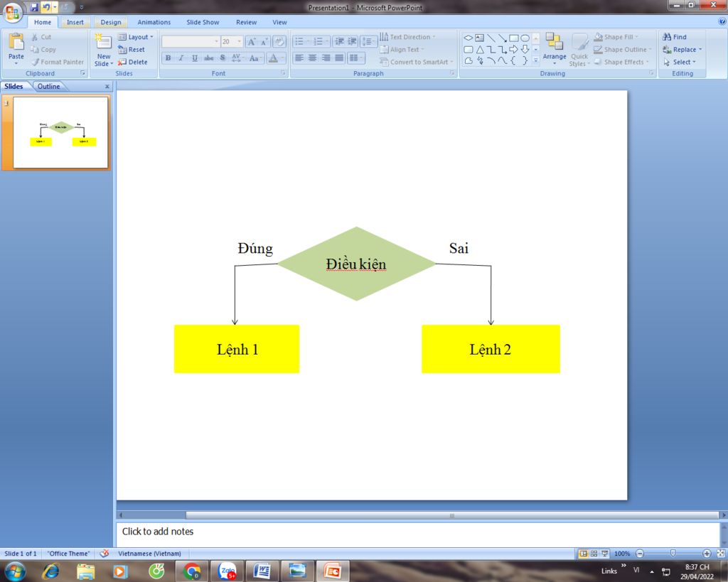Click the Clear All Formatting icon
This screenshot has width=728, height=582.
click(x=279, y=42)
